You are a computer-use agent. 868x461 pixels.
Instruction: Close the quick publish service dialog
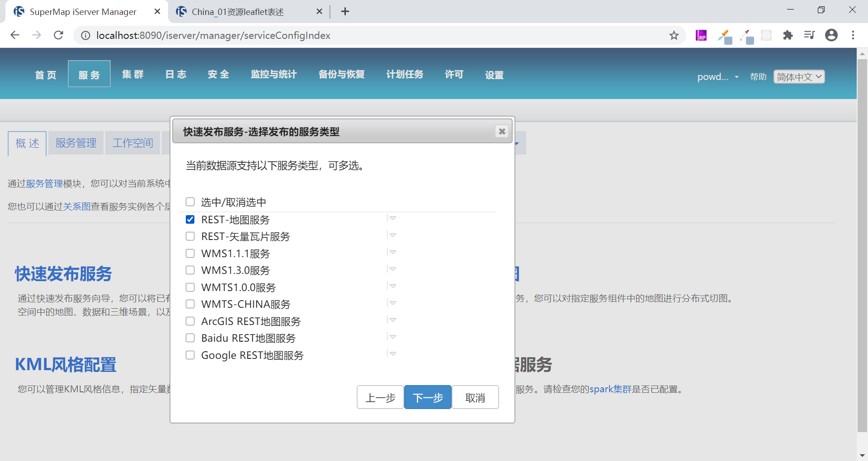tap(502, 132)
